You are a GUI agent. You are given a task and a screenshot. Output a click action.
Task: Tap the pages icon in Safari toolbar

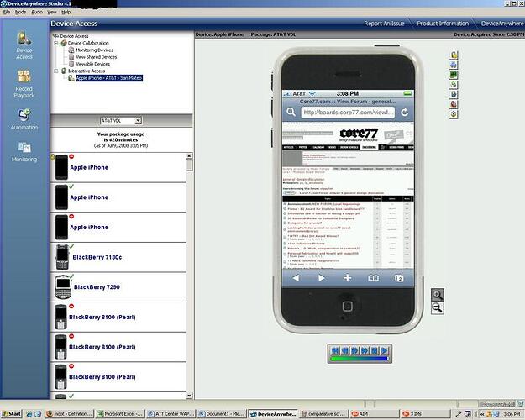click(x=399, y=278)
